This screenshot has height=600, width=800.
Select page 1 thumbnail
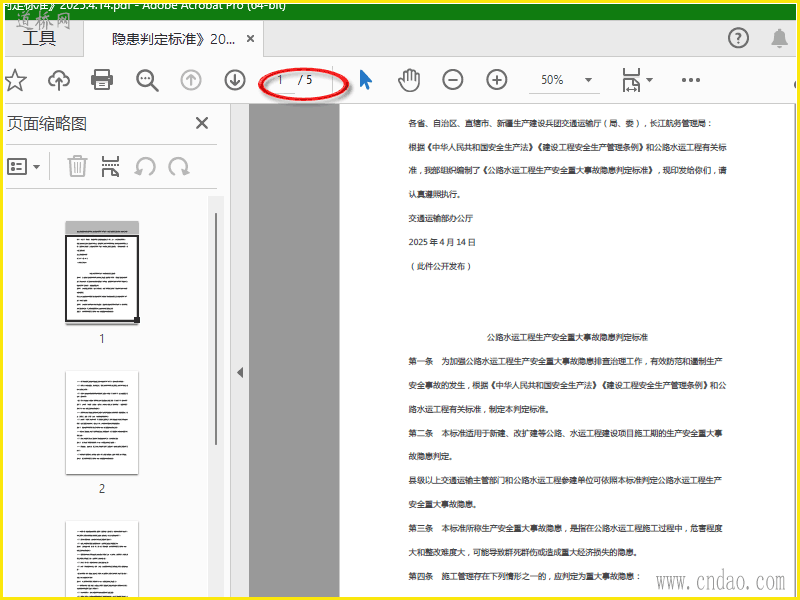coord(102,272)
